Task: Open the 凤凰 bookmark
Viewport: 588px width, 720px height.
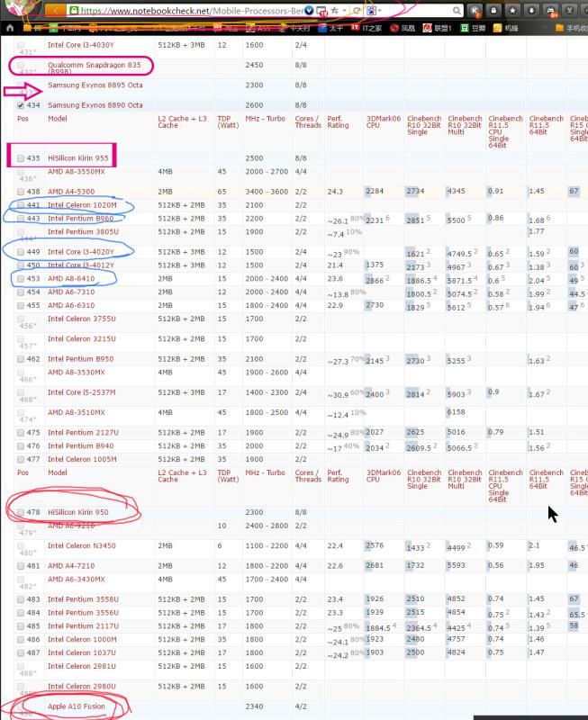Action: pos(403,28)
